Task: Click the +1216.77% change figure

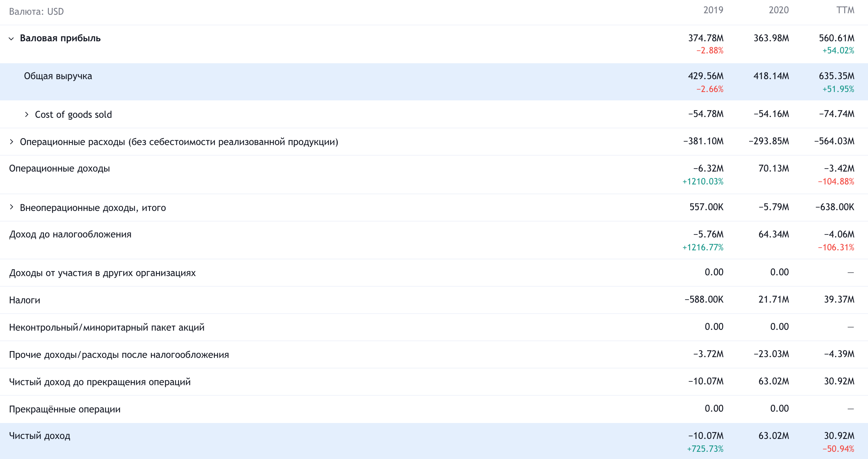Action: pyautogui.click(x=703, y=248)
